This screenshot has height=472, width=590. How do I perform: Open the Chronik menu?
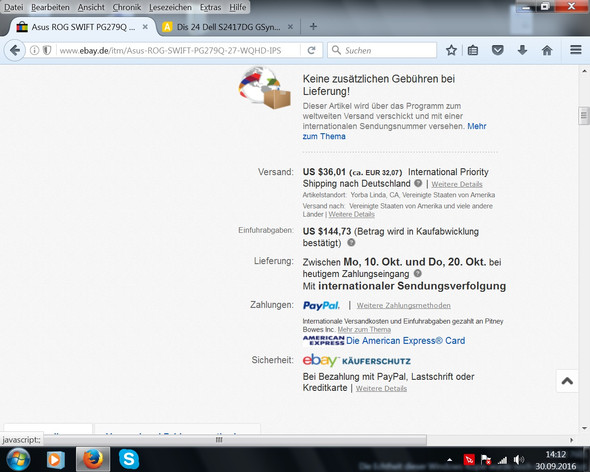127,7
